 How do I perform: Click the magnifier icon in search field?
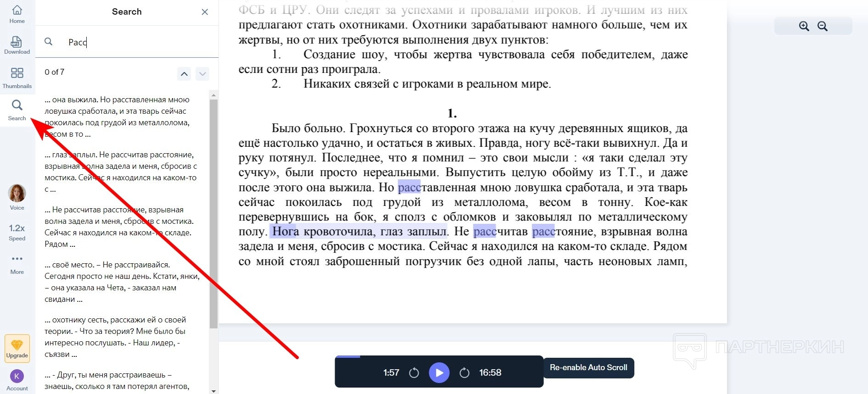coord(48,42)
